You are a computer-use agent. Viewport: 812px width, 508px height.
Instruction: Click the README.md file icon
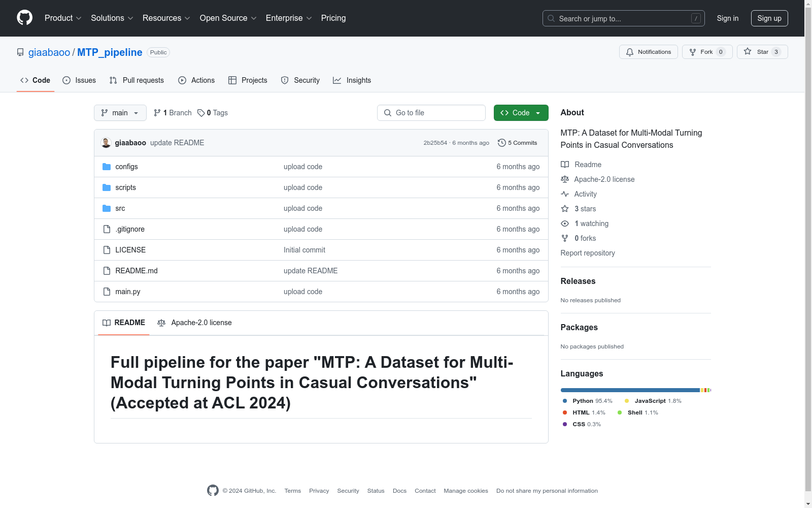pos(107,271)
